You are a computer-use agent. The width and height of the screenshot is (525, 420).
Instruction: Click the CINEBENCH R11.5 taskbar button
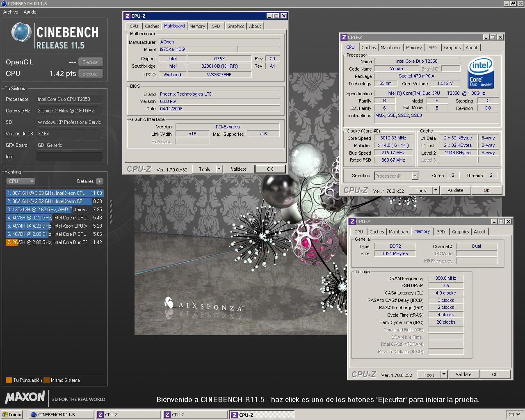pyautogui.click(x=62, y=415)
